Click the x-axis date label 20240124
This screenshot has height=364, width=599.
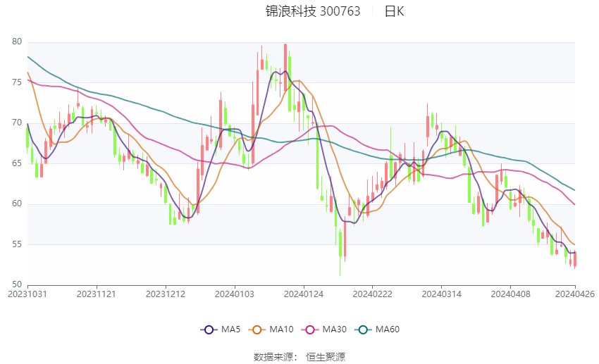pyautogui.click(x=304, y=294)
